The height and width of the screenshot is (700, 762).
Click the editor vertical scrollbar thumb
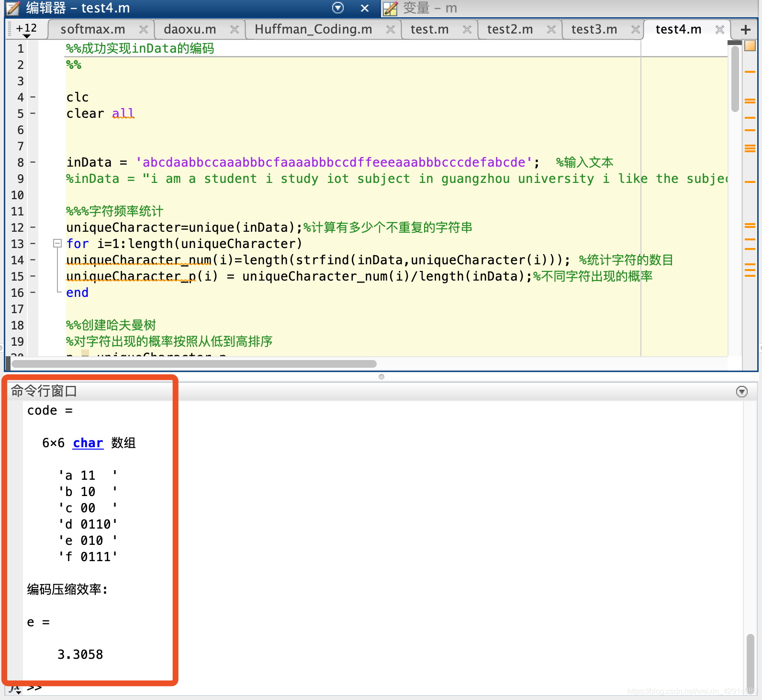(735, 79)
